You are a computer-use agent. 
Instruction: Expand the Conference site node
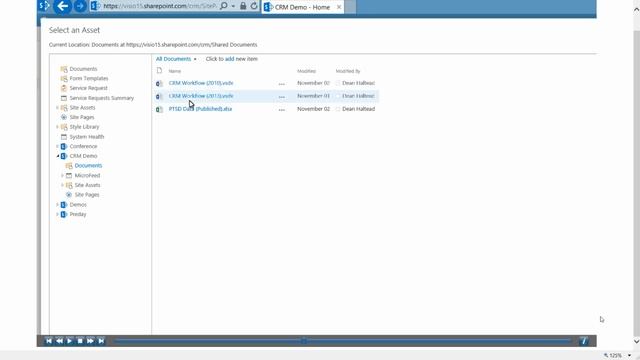pos(57,147)
